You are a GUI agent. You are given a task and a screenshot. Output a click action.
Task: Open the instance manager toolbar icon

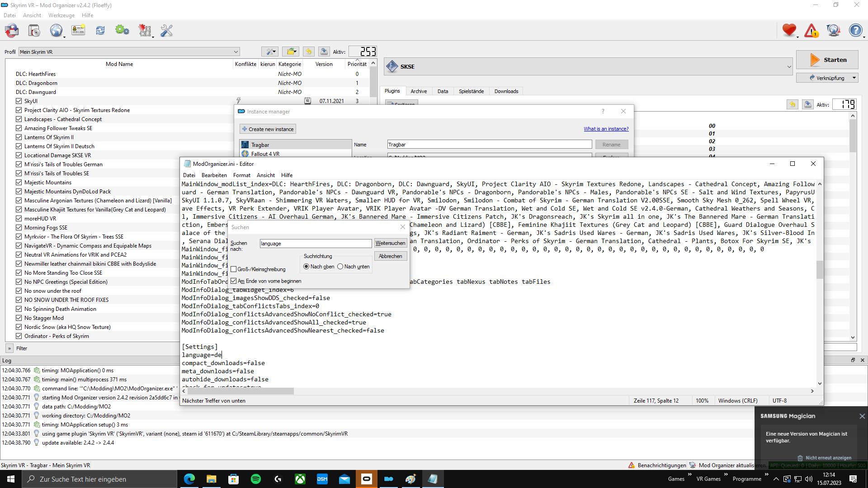pos(12,31)
